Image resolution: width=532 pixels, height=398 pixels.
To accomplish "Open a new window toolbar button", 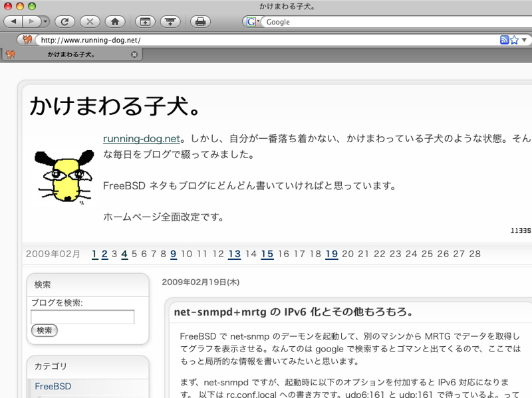I will pyautogui.click(x=145, y=22).
